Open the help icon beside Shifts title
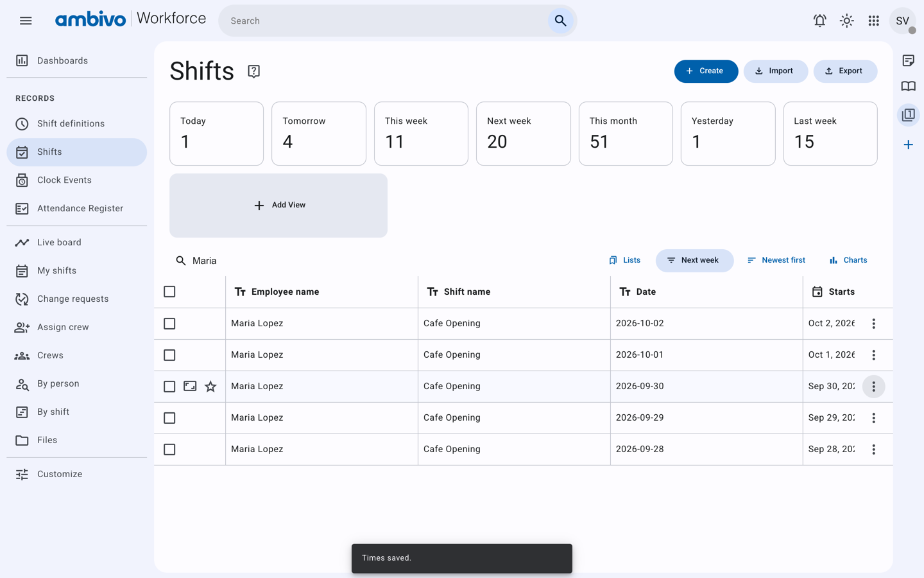This screenshot has width=924, height=578. (253, 71)
